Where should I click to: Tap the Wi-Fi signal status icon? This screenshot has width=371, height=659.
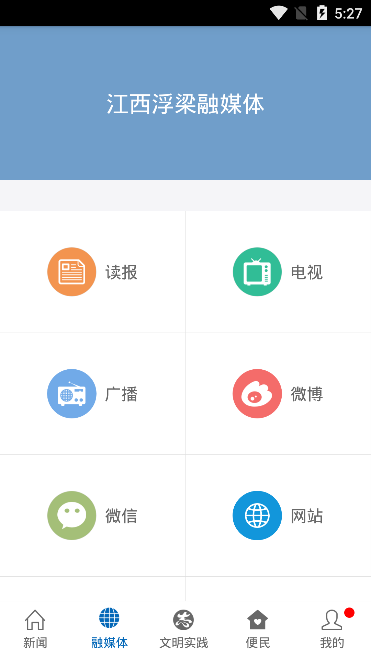[x=278, y=13]
